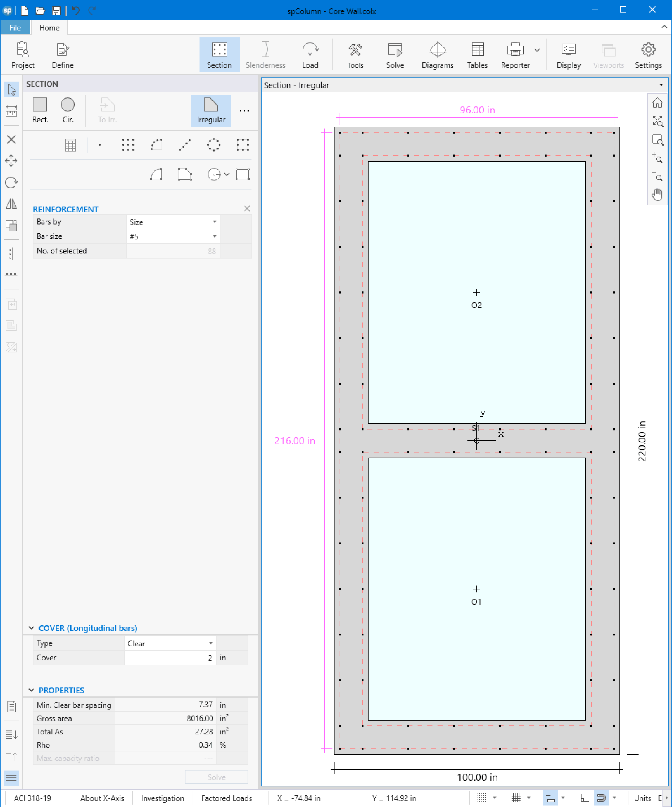The width and height of the screenshot is (672, 807).
Task: Open the Define command
Action: pyautogui.click(x=63, y=55)
